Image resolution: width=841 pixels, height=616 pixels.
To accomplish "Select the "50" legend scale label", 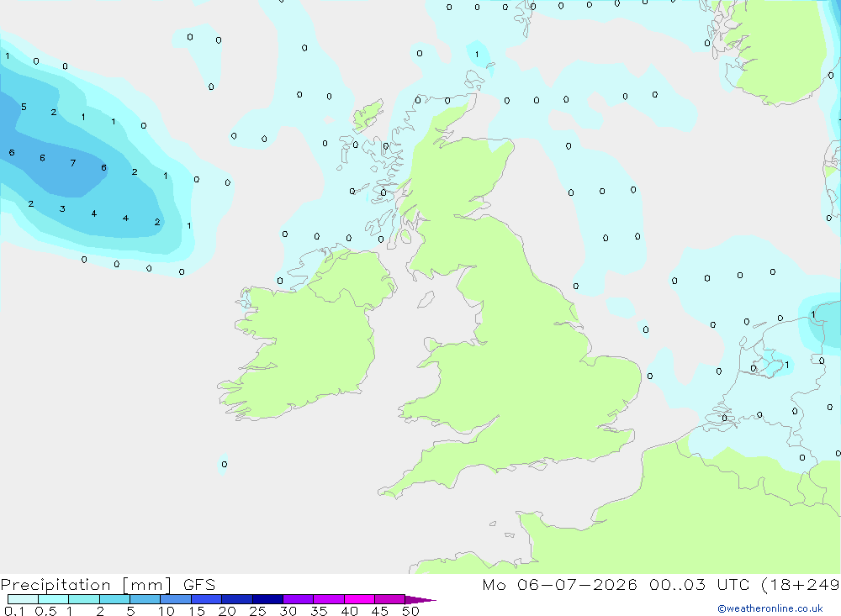I will click(410, 611).
